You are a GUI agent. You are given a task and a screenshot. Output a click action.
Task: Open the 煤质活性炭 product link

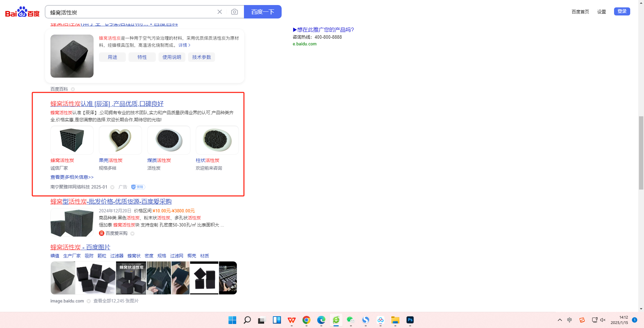click(x=159, y=161)
